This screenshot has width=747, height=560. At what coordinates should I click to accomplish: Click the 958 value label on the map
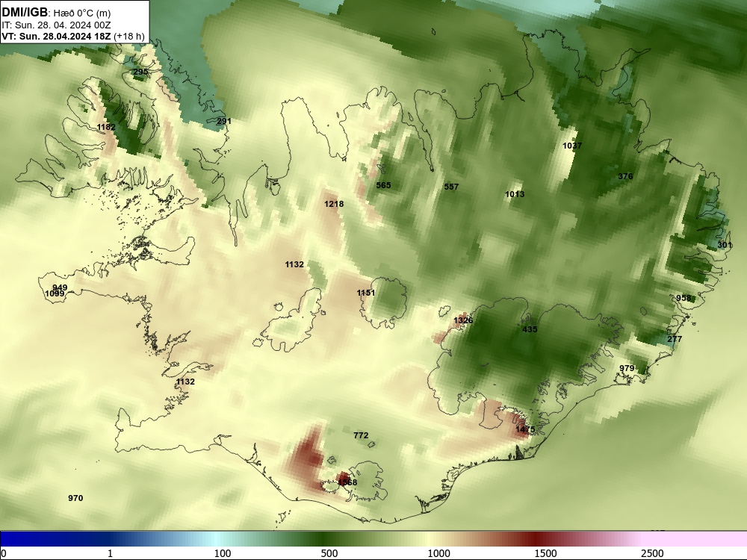pyautogui.click(x=684, y=298)
